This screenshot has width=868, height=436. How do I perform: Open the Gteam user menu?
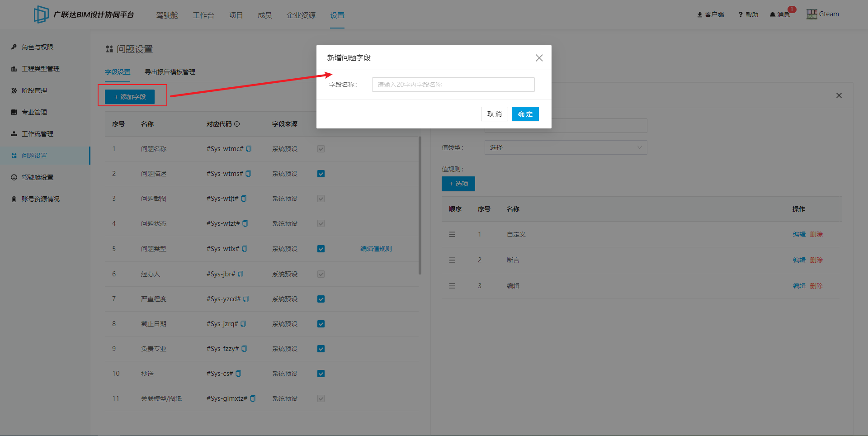823,14
